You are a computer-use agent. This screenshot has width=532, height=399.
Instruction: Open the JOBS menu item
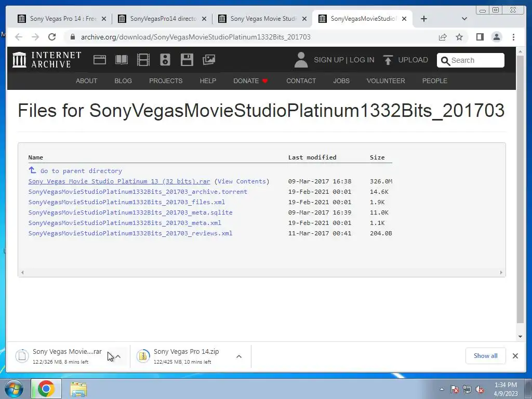341,81
